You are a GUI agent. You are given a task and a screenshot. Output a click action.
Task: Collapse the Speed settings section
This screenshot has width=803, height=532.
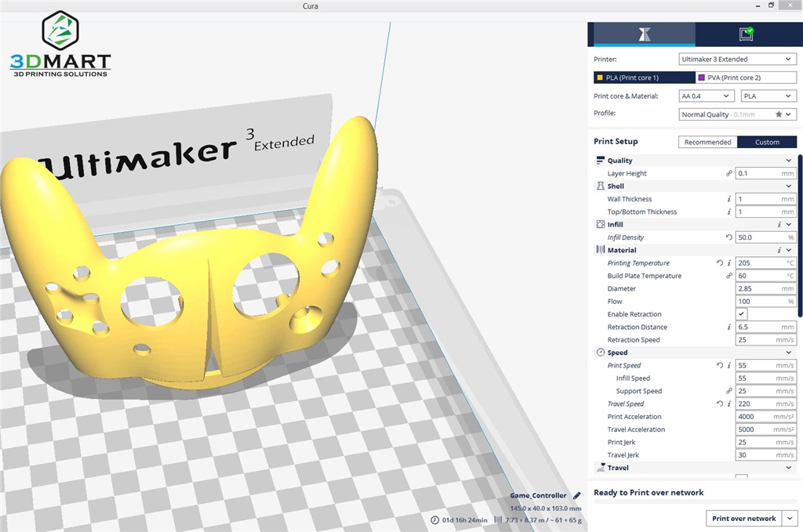[x=789, y=353]
